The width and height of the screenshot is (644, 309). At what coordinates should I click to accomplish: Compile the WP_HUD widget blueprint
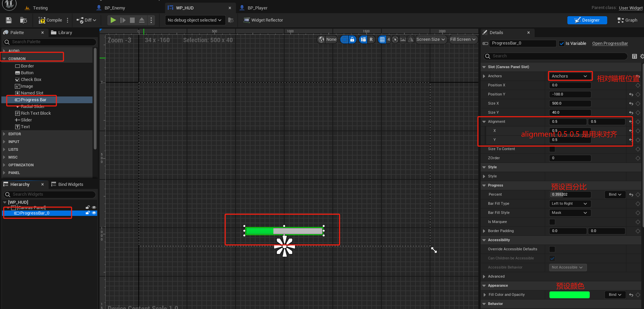[x=50, y=20]
